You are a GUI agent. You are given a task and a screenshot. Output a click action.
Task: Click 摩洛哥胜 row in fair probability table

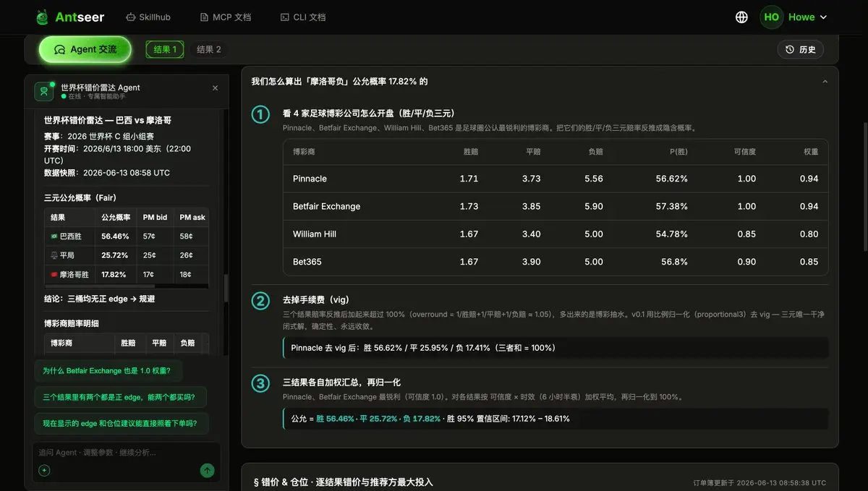(127, 275)
